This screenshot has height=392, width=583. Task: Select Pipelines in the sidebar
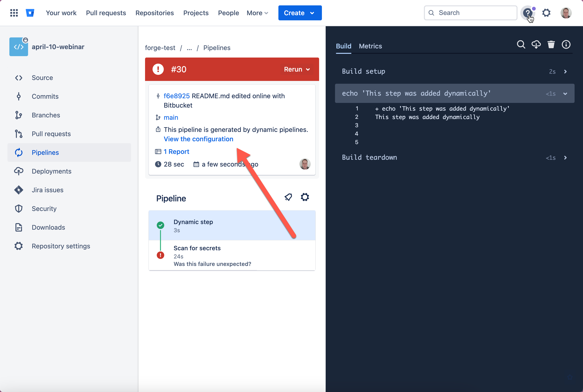[x=45, y=152]
